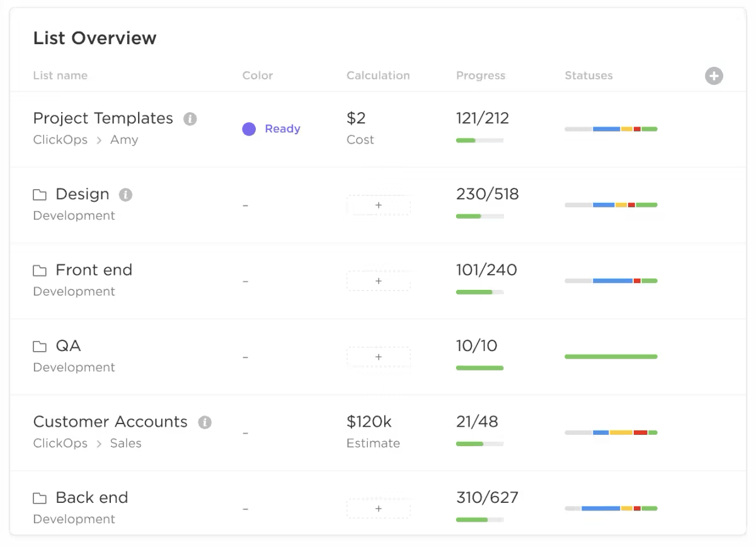Add a calculation for Design row

378,205
